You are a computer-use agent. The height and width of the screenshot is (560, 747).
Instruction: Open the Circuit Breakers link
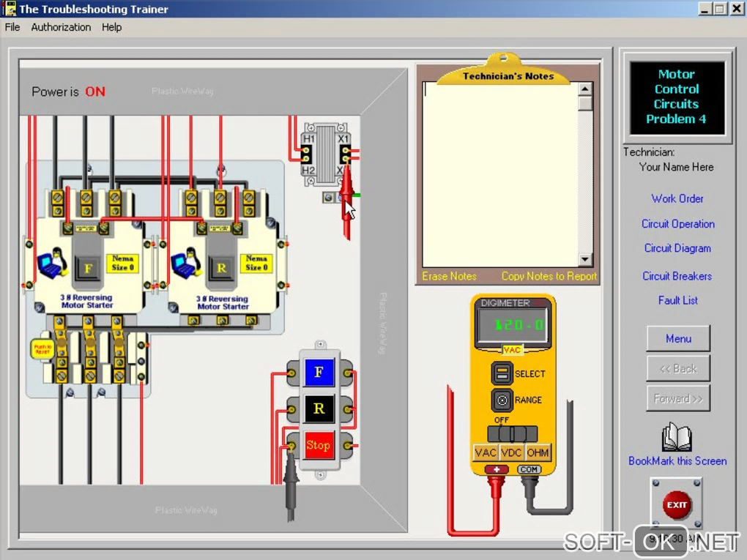tap(677, 276)
